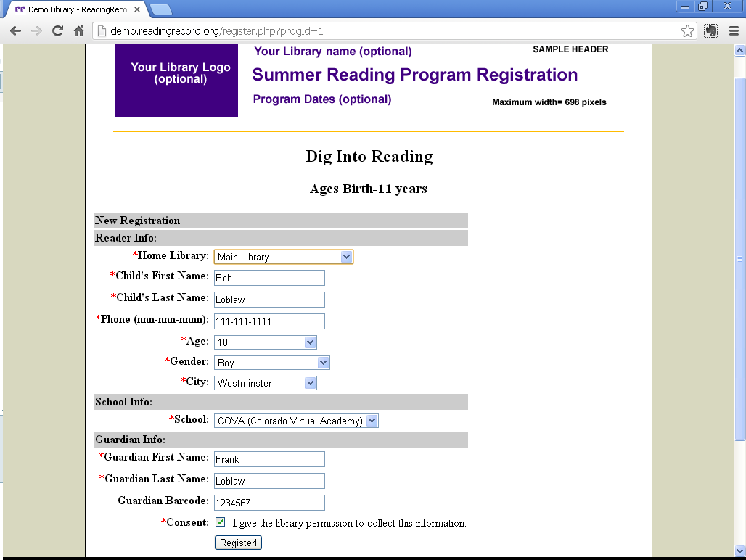Edit the Child's Last Name field
746x560 pixels.
pos(269,300)
